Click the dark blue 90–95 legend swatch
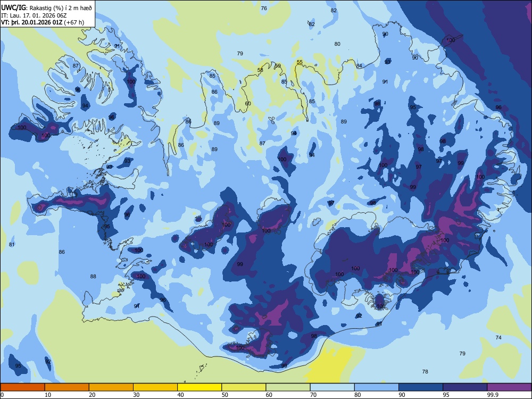The image size is (532, 399). tap(421, 387)
